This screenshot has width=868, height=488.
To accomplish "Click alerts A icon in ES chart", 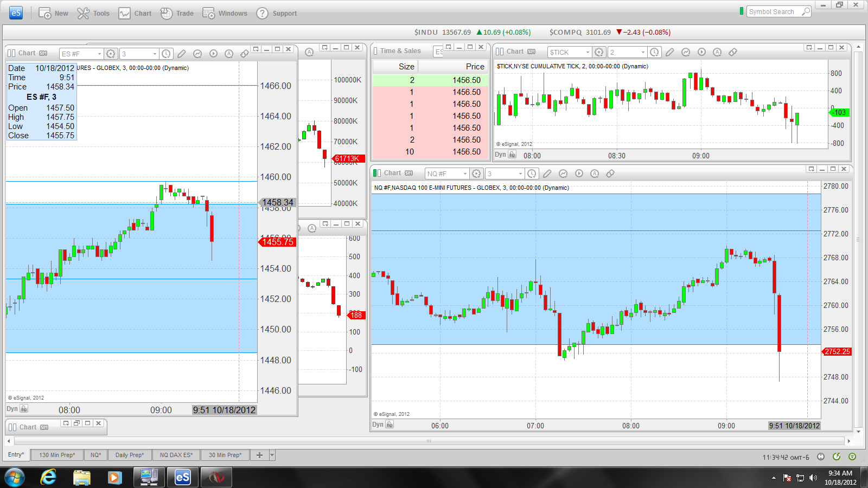I will pos(229,54).
